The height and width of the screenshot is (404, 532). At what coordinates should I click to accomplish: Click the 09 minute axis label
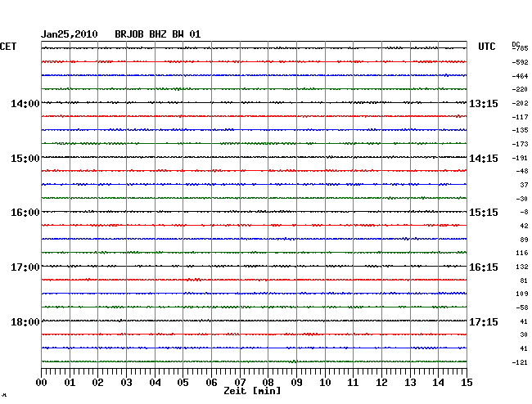pyautogui.click(x=296, y=383)
